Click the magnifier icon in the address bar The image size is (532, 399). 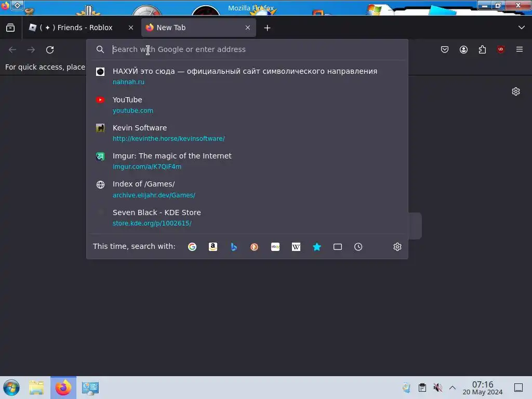[100, 49]
